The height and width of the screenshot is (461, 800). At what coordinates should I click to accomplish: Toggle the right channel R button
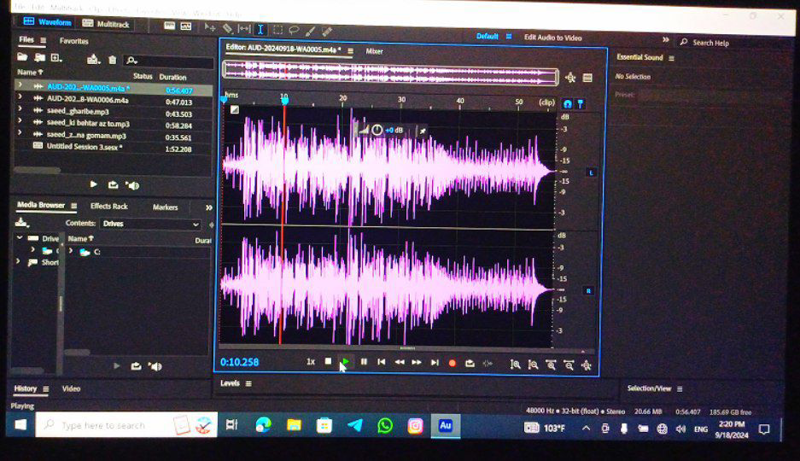point(590,291)
